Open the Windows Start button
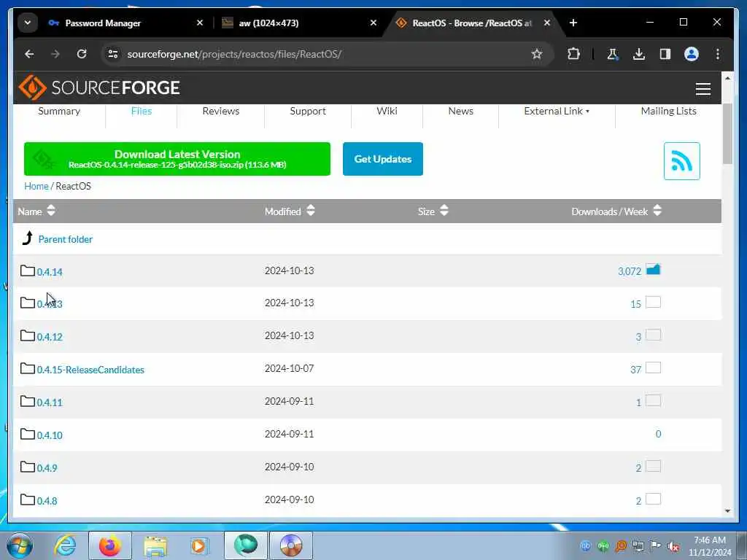 point(20,545)
